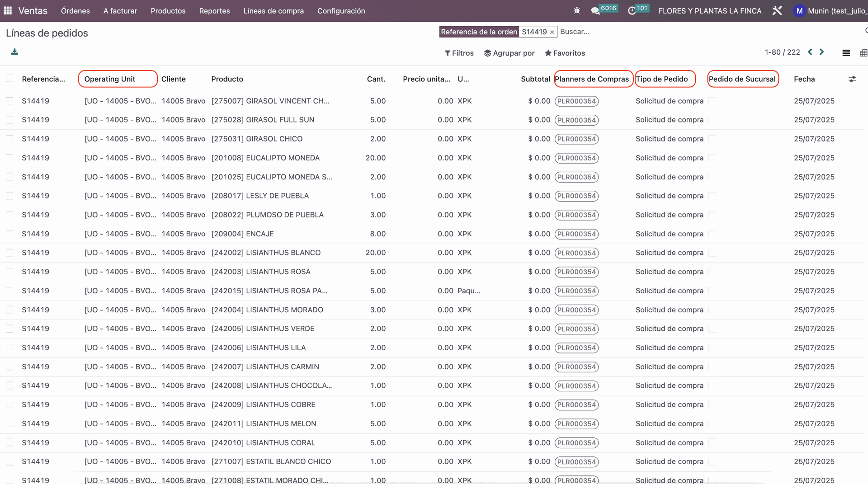Sort by Referencia... column header
Screen dimensions: 868x484
[43, 79]
